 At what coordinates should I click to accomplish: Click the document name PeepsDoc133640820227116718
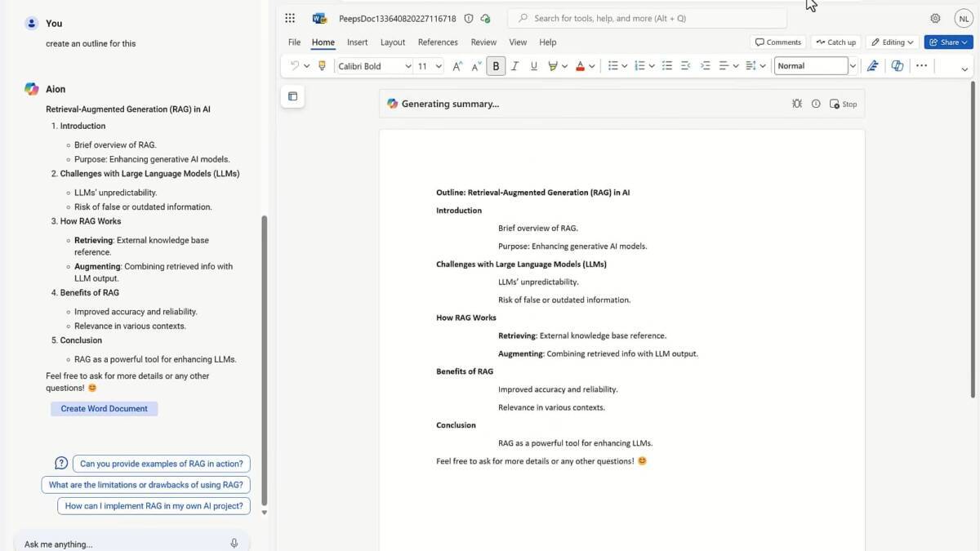[398, 18]
